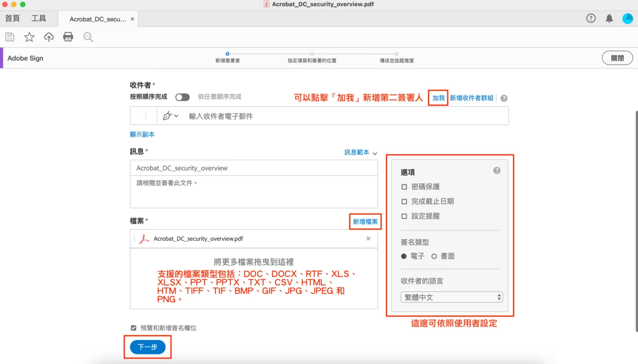Click the magnifier search icon in toolbar
The height and width of the screenshot is (364, 638).
coord(88,37)
